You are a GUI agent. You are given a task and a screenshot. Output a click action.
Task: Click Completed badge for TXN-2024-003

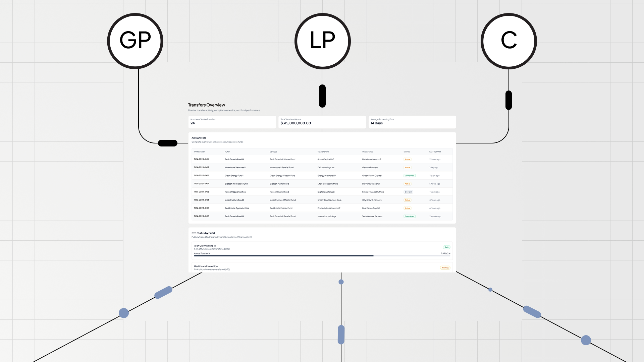[x=409, y=176]
